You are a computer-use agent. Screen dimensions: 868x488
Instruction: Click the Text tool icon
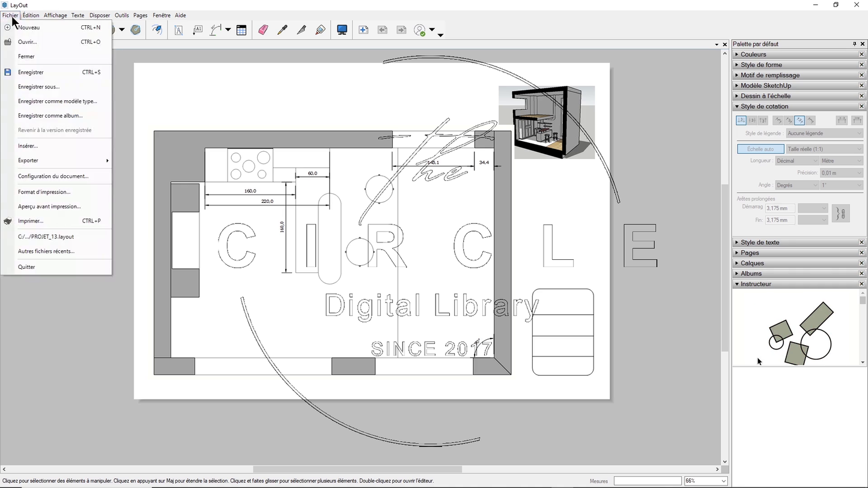pyautogui.click(x=178, y=30)
